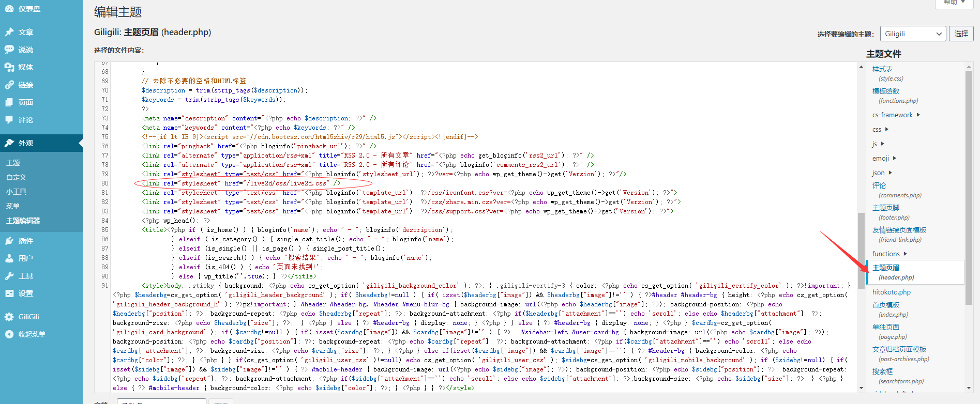This screenshot has height=404, width=980.
Task: Click the Dashboard gauge icon
Action: click(x=9, y=9)
